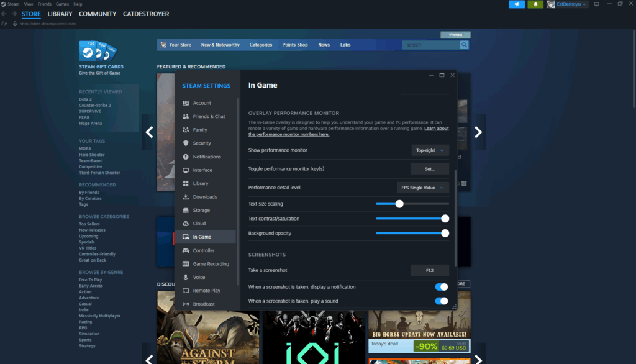Open CATDESTROYER profile tab
The image size is (636, 364).
[146, 14]
